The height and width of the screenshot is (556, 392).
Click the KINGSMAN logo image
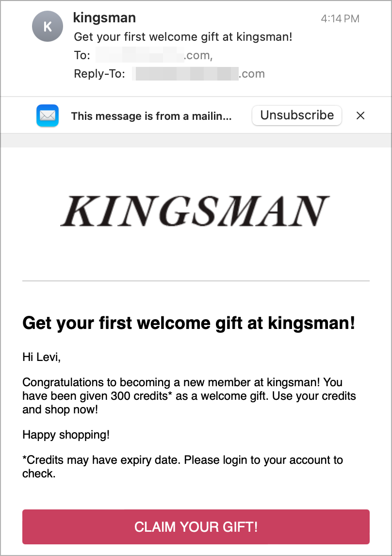click(x=196, y=211)
